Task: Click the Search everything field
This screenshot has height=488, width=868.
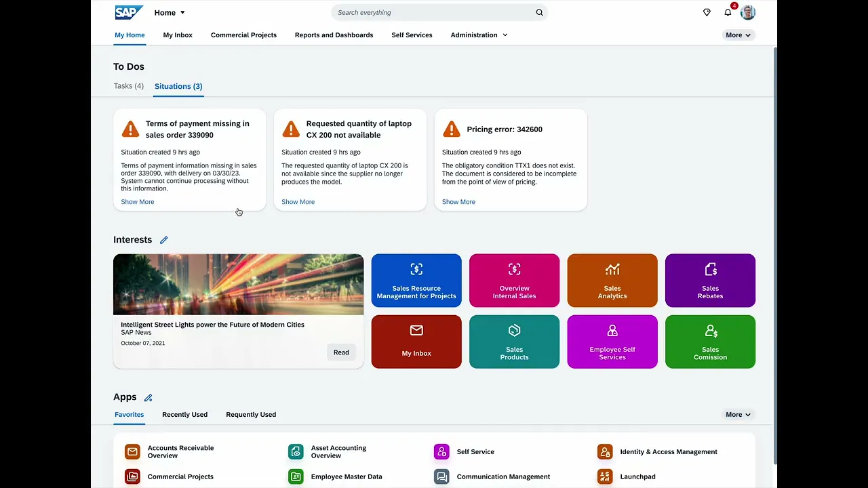Action: tap(434, 12)
